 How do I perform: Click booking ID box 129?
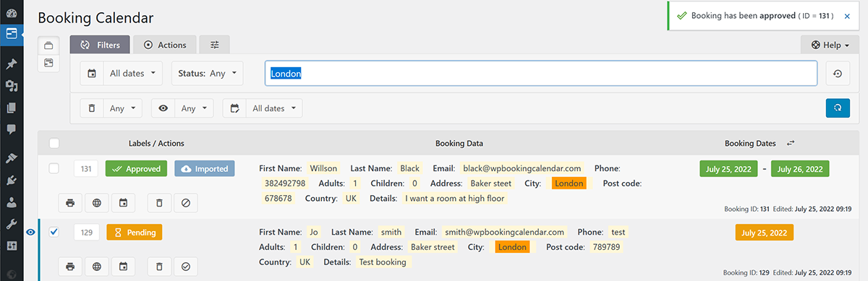[86, 232]
